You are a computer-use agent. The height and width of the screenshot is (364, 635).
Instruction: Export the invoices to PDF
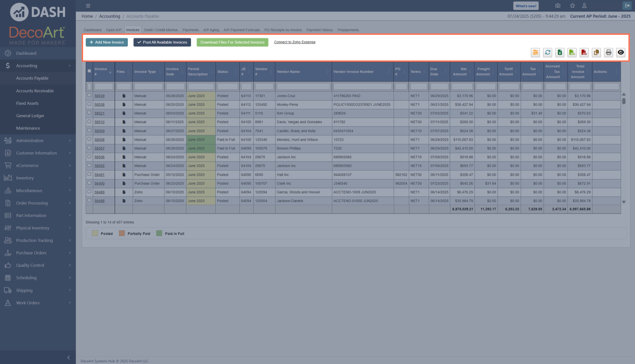584,52
